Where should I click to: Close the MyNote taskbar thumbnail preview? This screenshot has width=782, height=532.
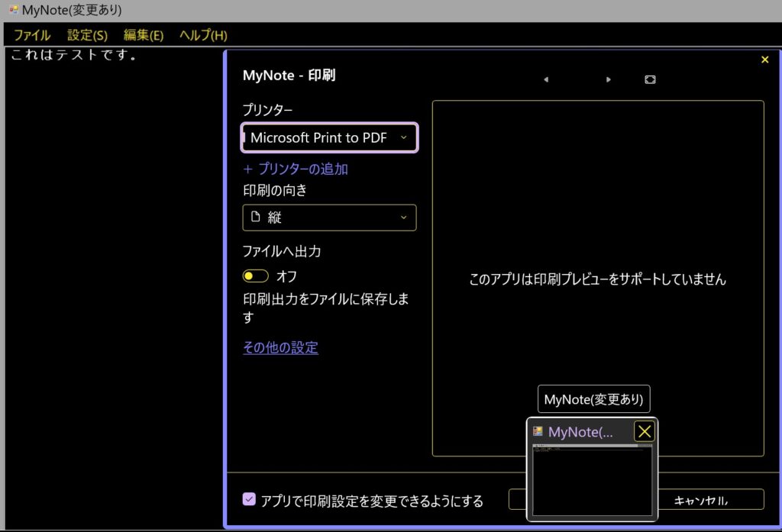click(x=645, y=431)
